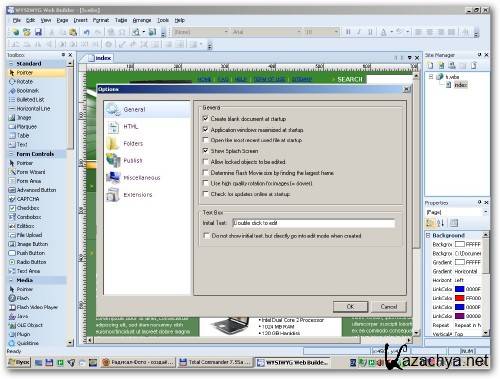Open the Tools menu
Screen dimensions: 500x379
coord(163,20)
